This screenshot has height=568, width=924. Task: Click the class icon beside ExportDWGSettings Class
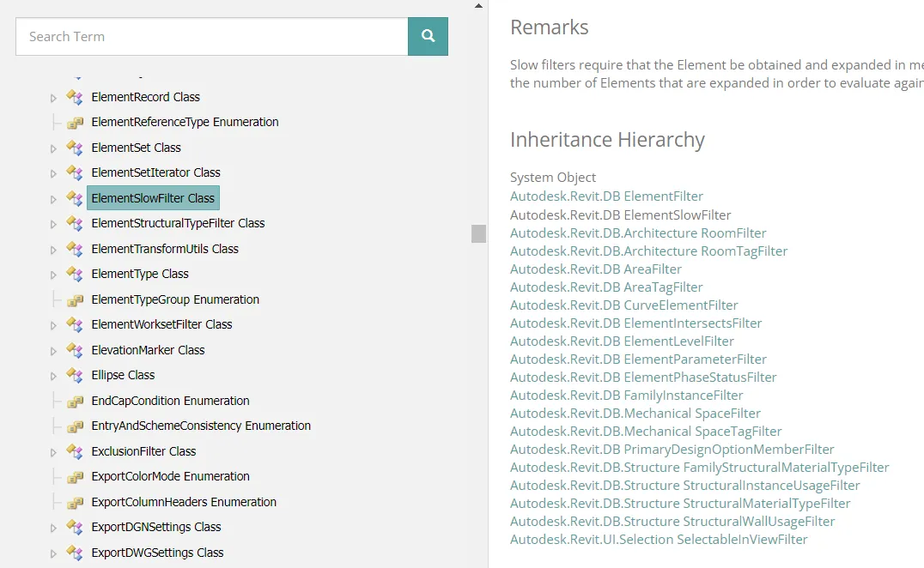[74, 553]
